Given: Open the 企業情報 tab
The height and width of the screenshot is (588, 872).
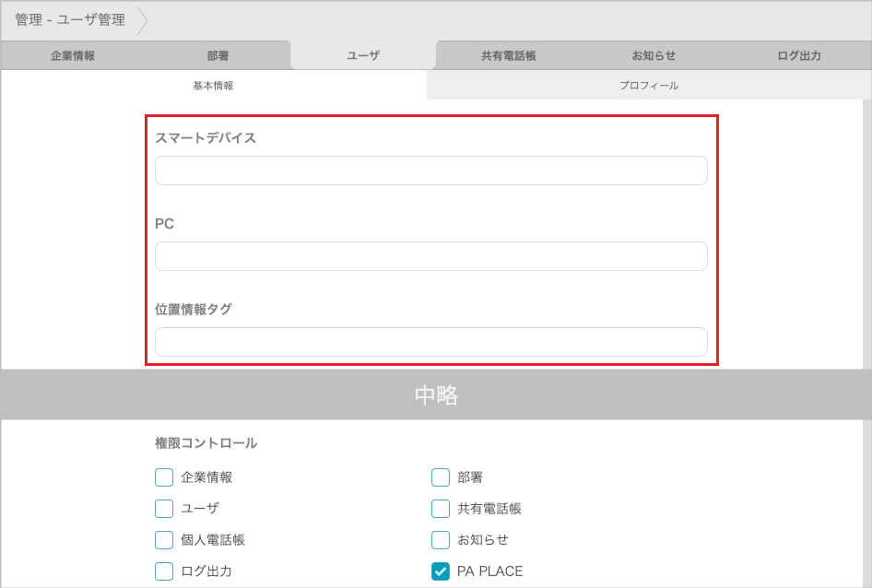Looking at the screenshot, I should (x=73, y=55).
